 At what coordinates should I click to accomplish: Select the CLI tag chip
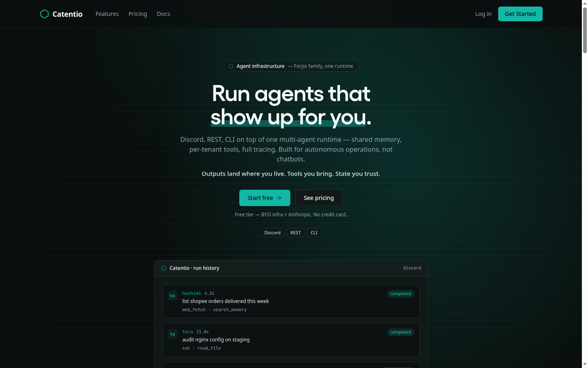tap(314, 233)
